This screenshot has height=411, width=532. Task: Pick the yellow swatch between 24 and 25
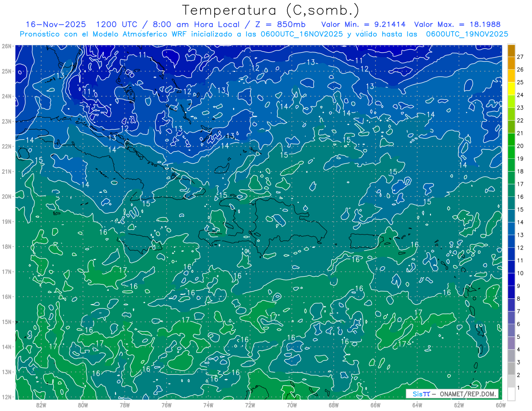(511, 89)
